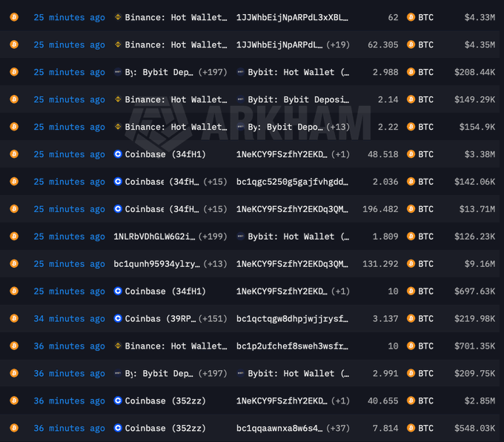Image resolution: width=504 pixels, height=442 pixels.
Task: Click the recipient Bybit logo in the 2.988 BTC row
Action: [240, 72]
